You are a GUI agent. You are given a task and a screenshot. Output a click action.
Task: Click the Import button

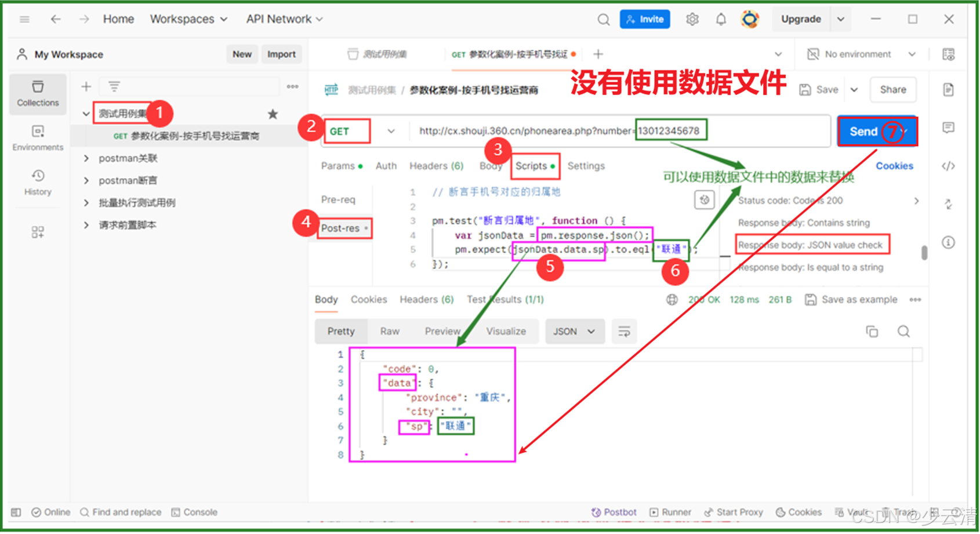[x=281, y=55]
